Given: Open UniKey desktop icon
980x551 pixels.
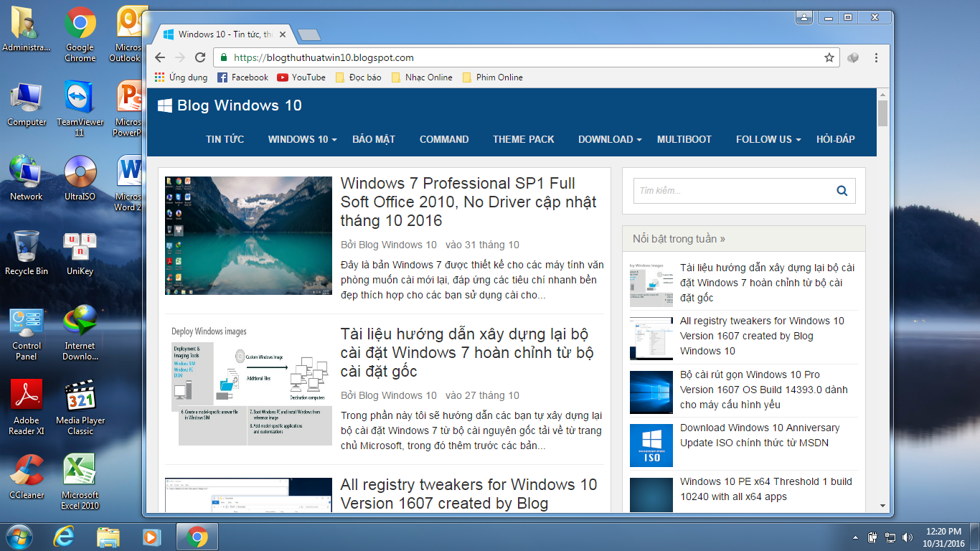Looking at the screenshot, I should click(x=80, y=252).
